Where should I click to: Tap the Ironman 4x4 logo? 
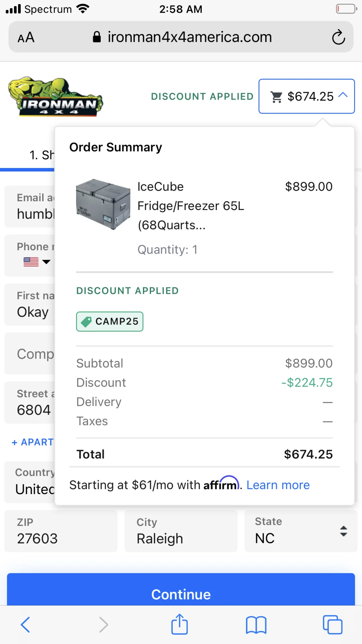click(56, 97)
